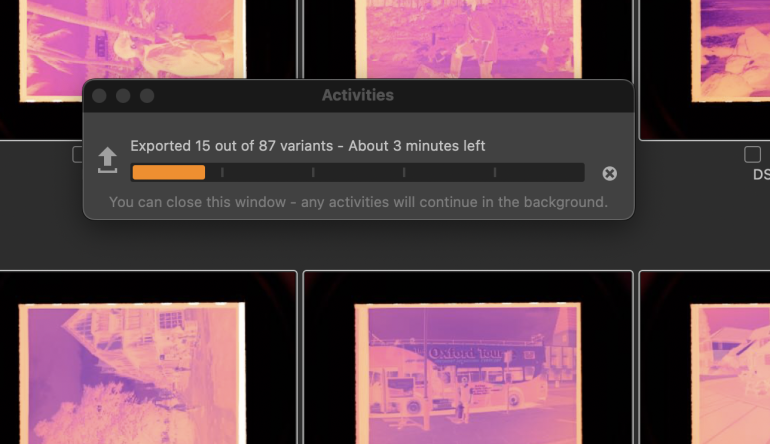This screenshot has height=444, width=770.
Task: Click the 'You can close this window' message
Action: [x=358, y=202]
